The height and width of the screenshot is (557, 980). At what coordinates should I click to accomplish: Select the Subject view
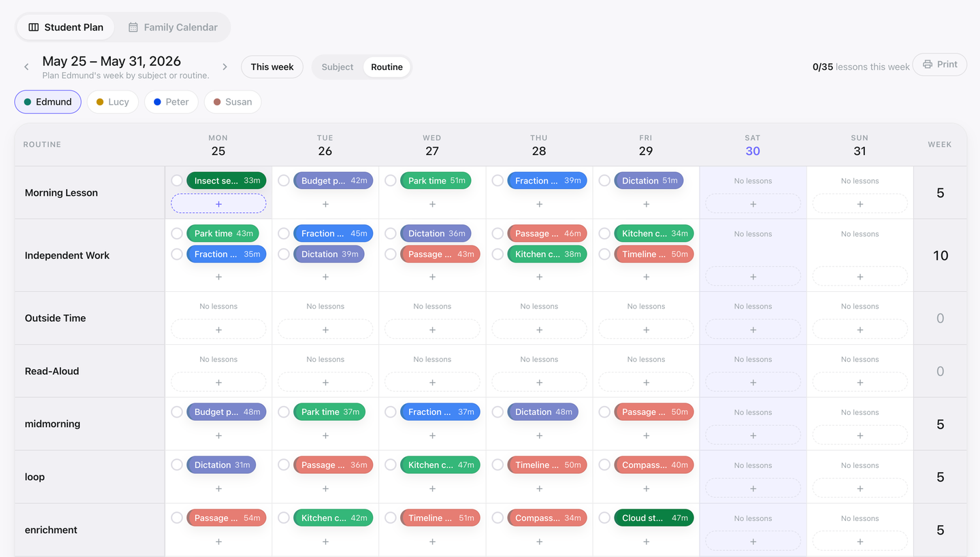pyautogui.click(x=338, y=67)
